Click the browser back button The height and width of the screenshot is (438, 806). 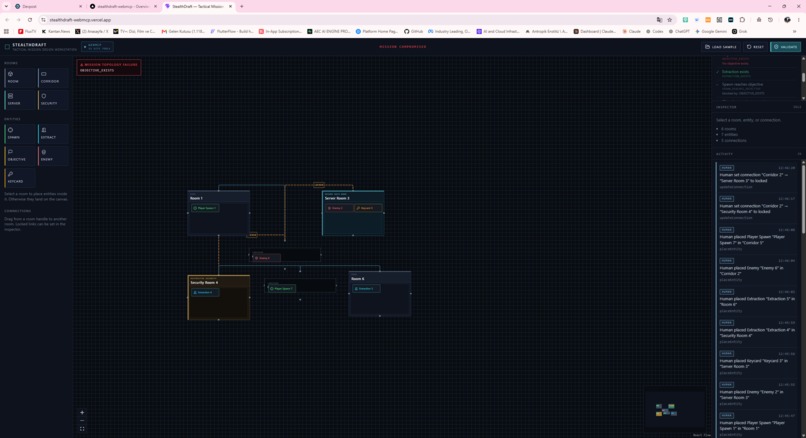coord(7,20)
